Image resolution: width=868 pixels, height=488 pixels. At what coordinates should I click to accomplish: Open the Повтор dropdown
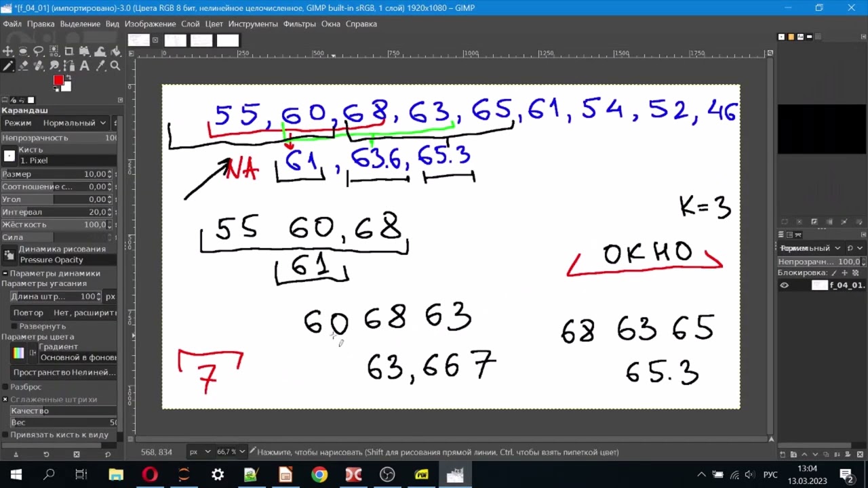point(64,312)
